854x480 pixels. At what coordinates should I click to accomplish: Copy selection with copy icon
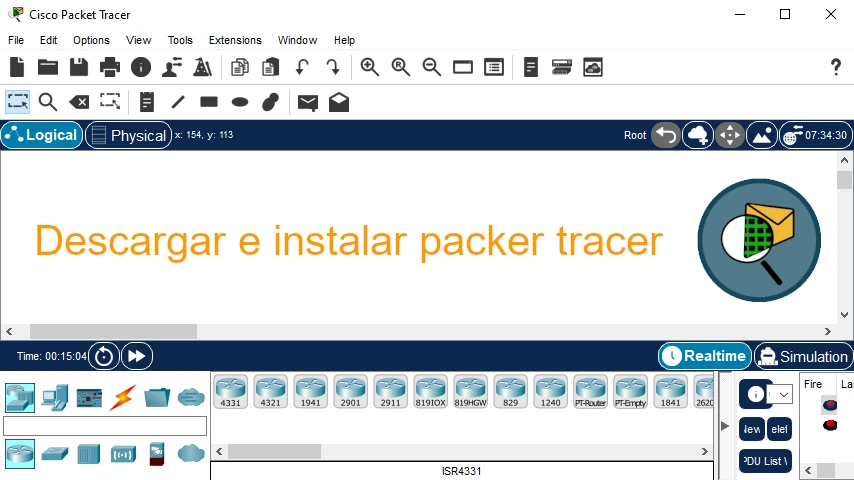(x=240, y=67)
